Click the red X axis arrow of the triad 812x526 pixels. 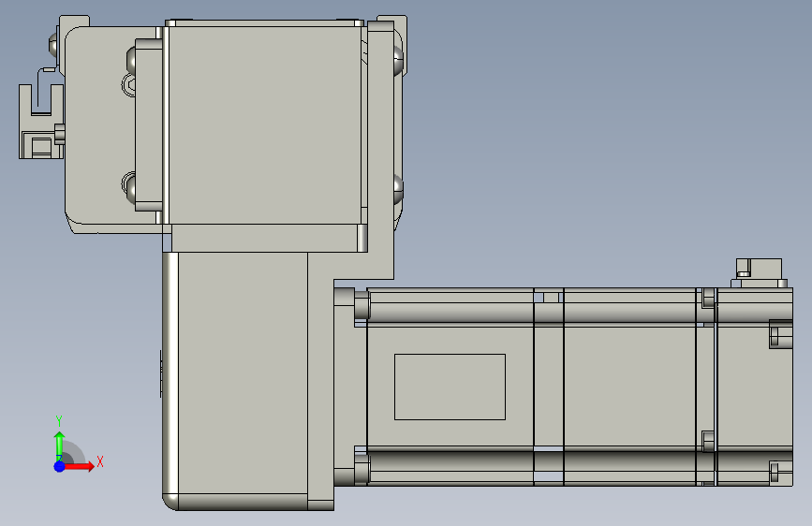coord(79,466)
